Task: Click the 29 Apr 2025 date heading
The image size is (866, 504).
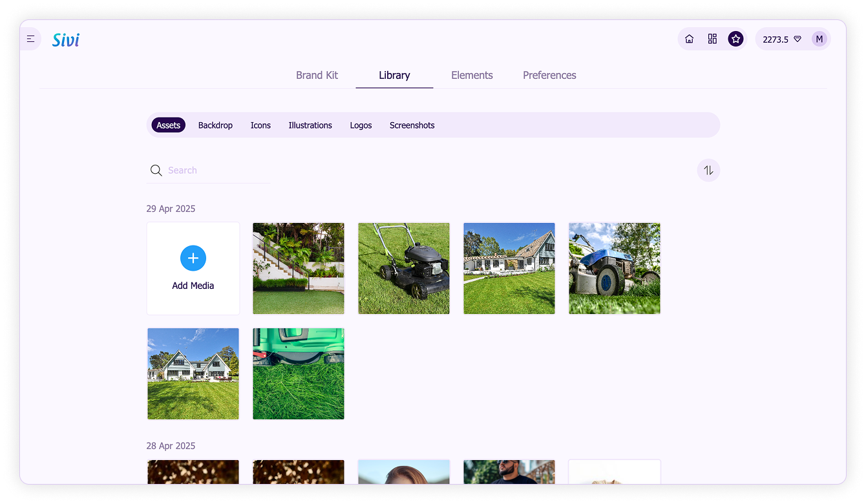Action: pos(171,209)
